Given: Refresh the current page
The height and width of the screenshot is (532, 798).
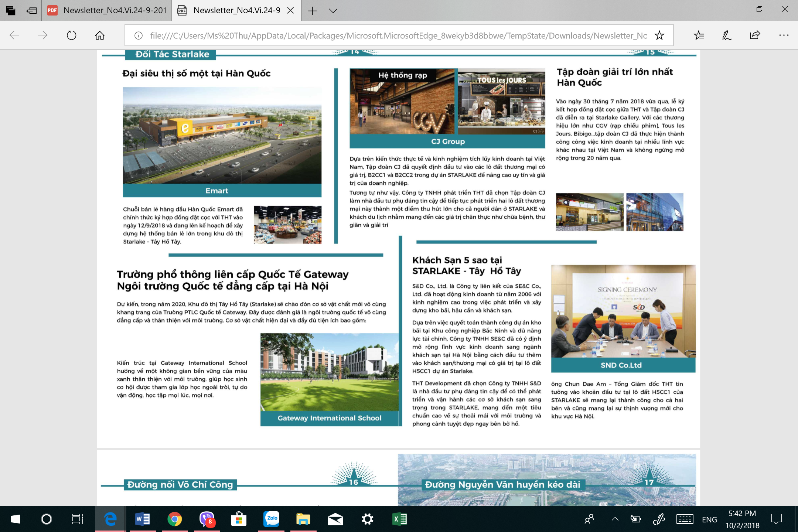Looking at the screenshot, I should pos(71,35).
